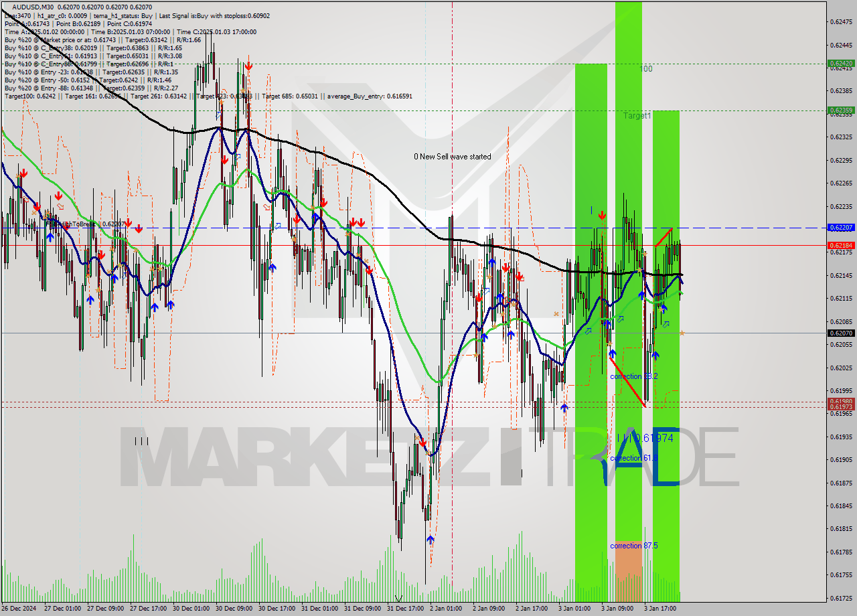Viewport: 857px width, 616px height.
Task: Select the C_Entry61 line with R/R:3.08
Action: (x=93, y=56)
